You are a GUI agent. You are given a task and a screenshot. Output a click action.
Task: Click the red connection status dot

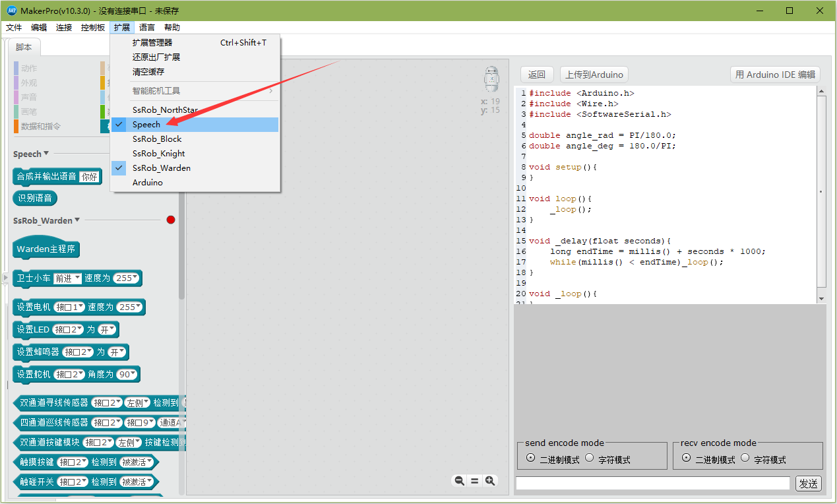(x=171, y=220)
